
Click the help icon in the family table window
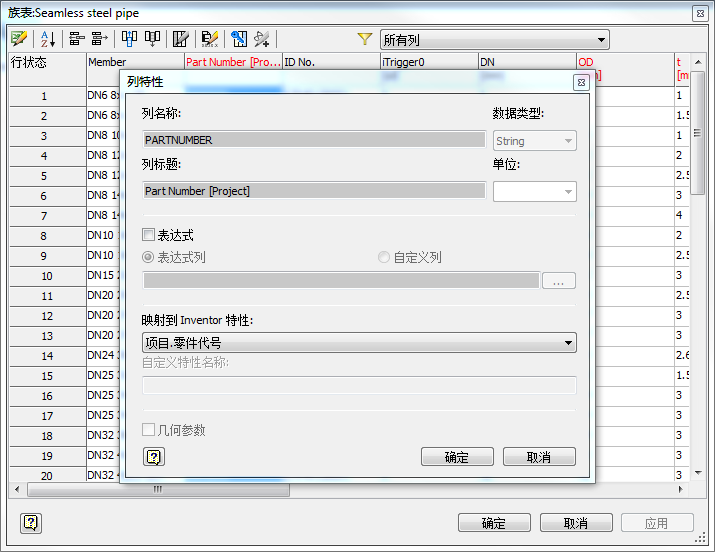(x=31, y=523)
